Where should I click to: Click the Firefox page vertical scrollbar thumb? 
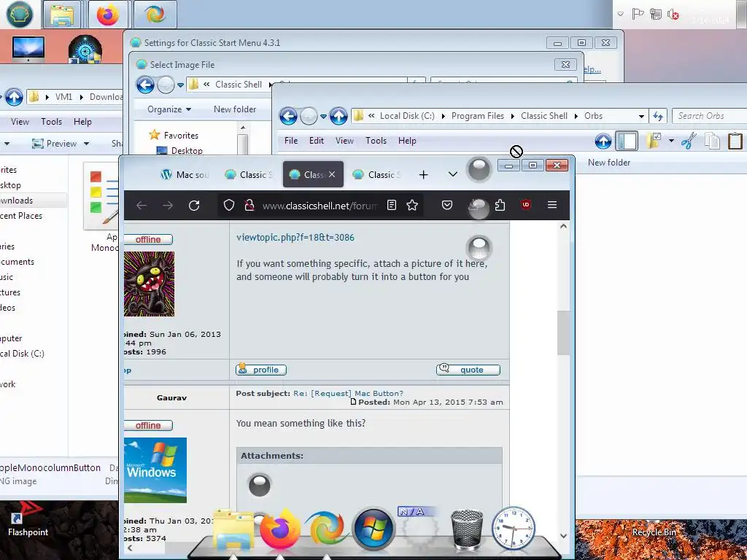563,332
